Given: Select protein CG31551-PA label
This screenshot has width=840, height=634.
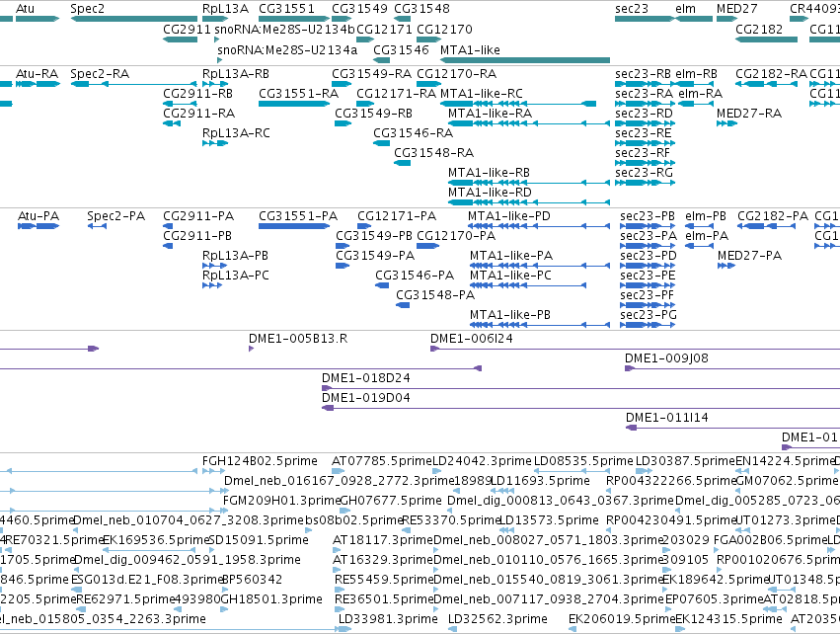Looking at the screenshot, I should (x=298, y=216).
